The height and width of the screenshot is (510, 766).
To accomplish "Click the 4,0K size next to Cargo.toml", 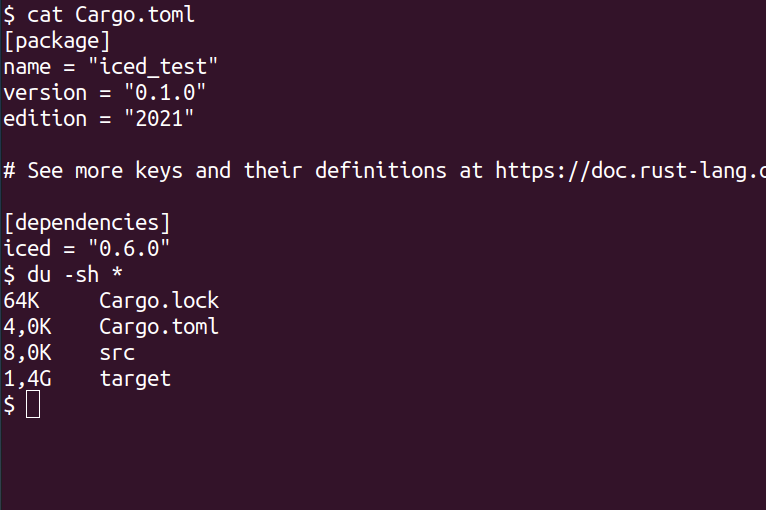I will click(27, 326).
